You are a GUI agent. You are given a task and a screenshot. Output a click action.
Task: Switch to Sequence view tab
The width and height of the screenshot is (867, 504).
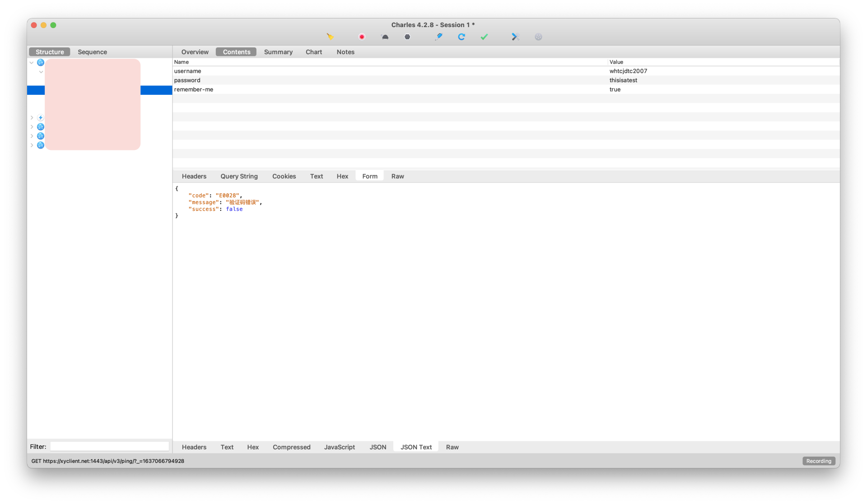(92, 51)
